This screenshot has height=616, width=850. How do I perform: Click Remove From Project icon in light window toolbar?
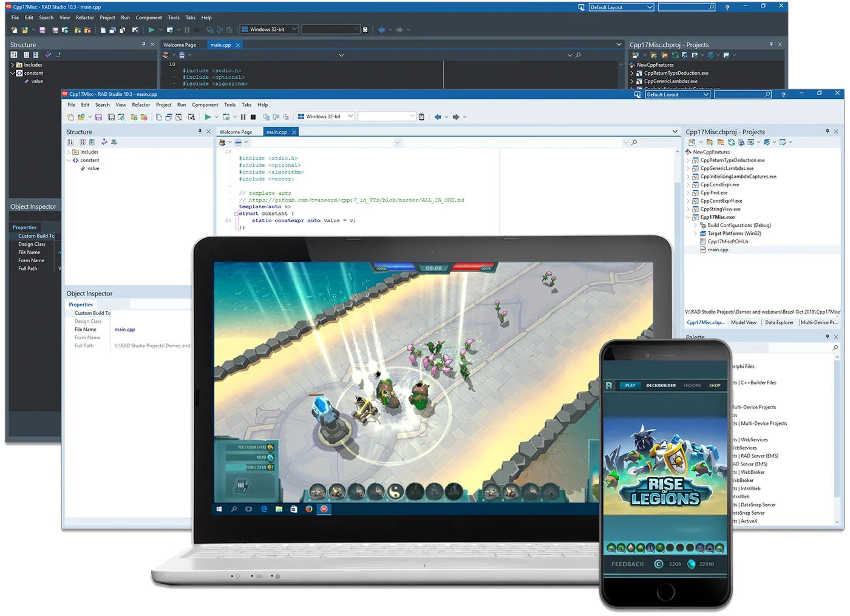click(144, 117)
